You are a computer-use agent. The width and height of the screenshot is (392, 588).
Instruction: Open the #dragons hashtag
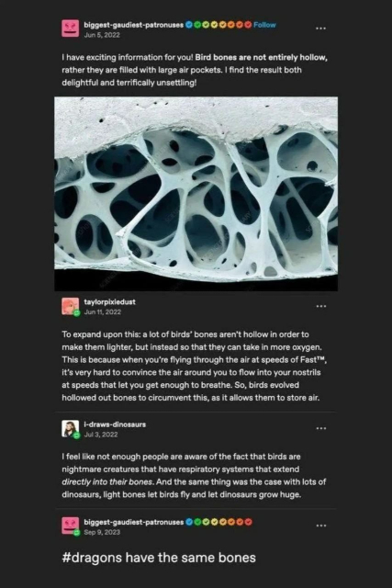[x=93, y=558]
